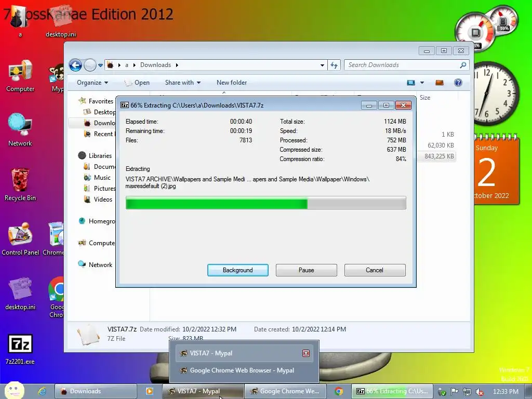Click the extraction progress bar
This screenshot has width=532, height=399.
tap(265, 203)
